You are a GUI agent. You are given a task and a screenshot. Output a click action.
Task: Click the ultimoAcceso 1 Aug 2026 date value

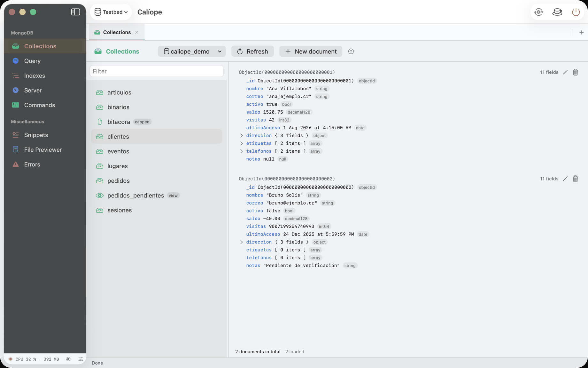(x=317, y=128)
